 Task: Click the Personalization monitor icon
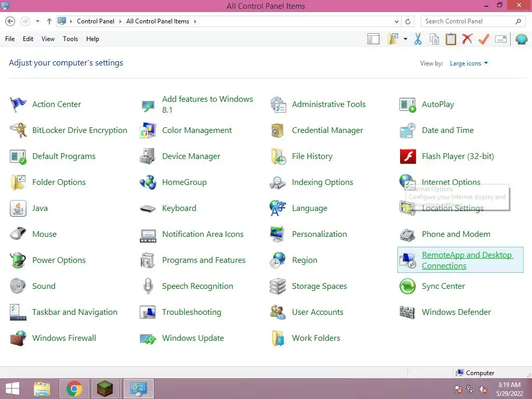pos(278,234)
